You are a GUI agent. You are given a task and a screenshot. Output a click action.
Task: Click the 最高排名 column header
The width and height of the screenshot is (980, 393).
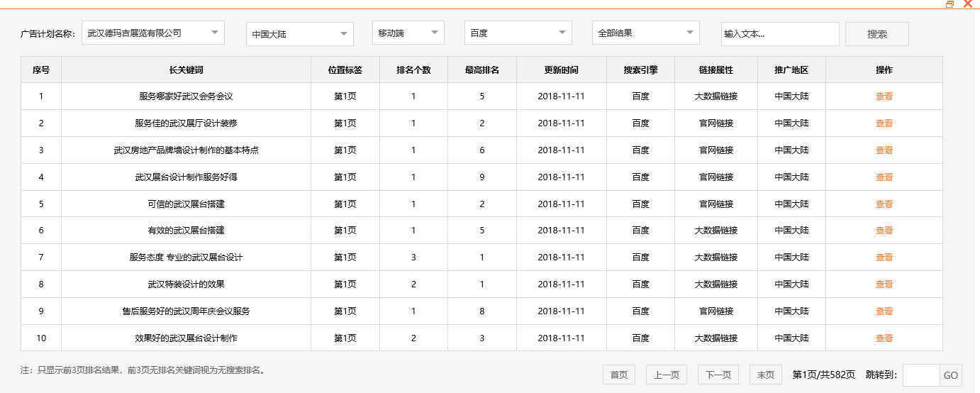point(482,70)
